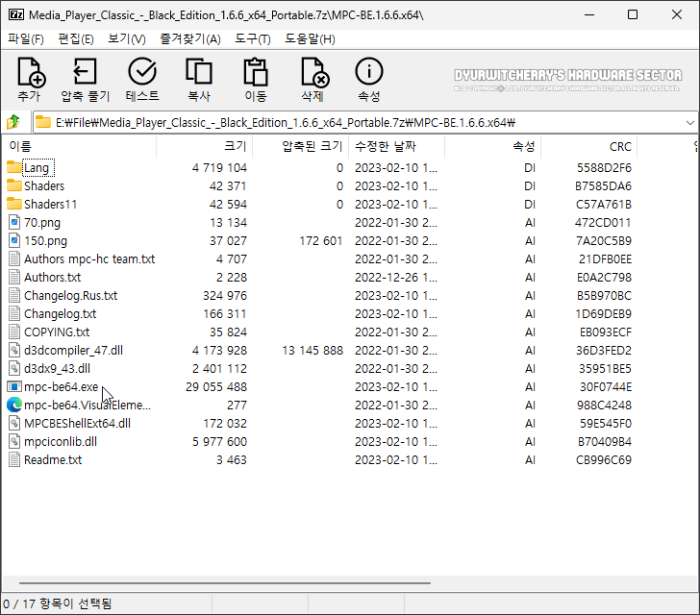Click the Delete (삭제) toolbar icon

coord(314,71)
